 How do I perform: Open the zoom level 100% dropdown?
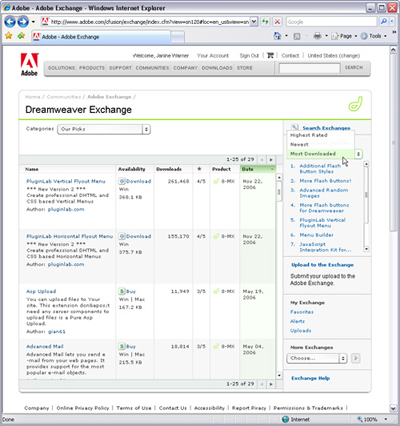pyautogui.click(x=386, y=419)
